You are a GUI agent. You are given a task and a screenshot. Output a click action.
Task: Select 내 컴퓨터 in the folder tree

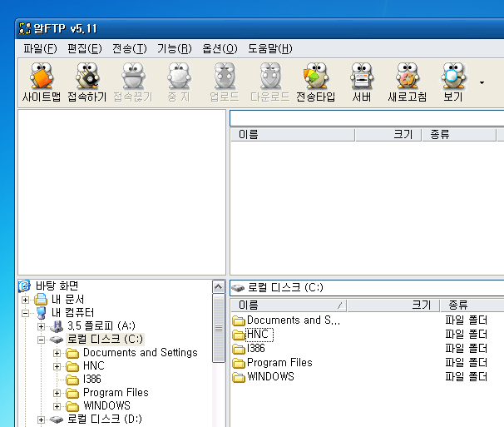(x=72, y=312)
